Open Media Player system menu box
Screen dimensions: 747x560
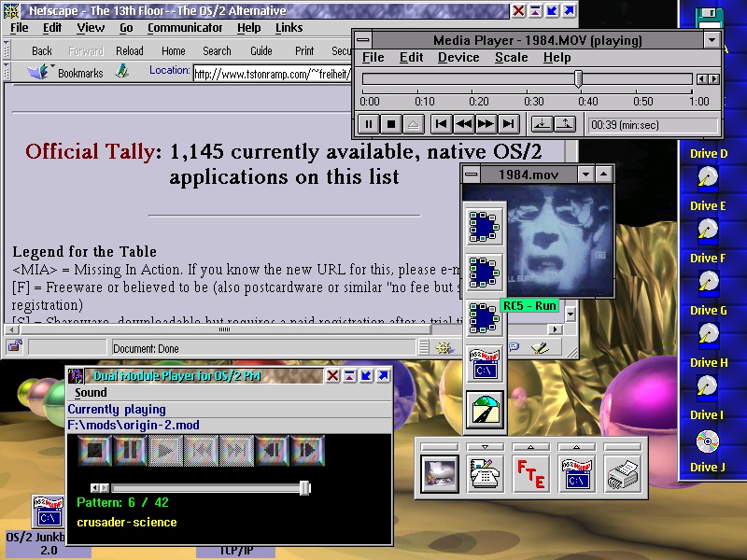pyautogui.click(x=363, y=40)
